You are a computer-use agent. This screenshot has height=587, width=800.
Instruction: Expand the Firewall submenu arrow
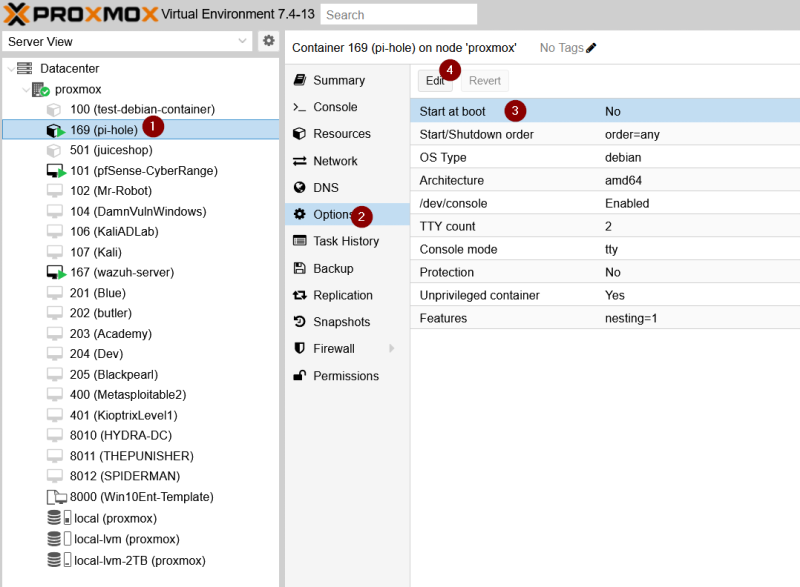click(392, 349)
